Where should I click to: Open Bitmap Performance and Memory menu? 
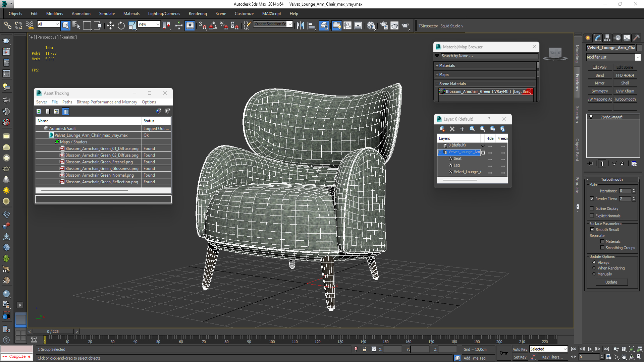[107, 102]
